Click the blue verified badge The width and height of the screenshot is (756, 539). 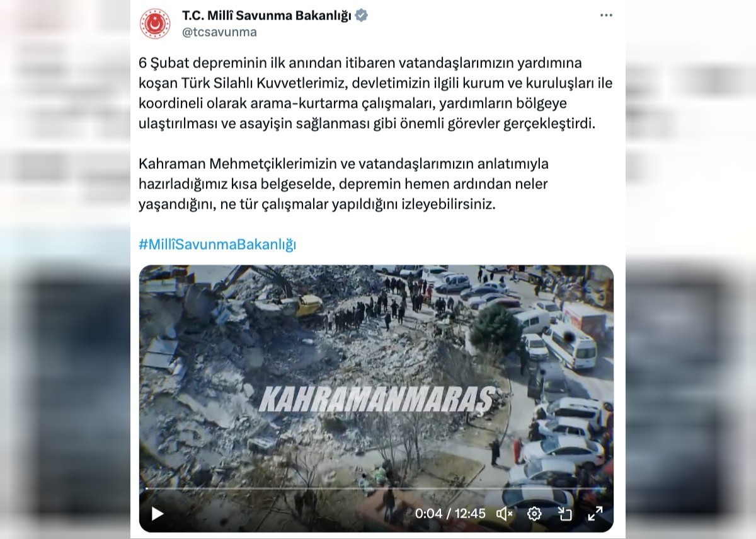362,16
